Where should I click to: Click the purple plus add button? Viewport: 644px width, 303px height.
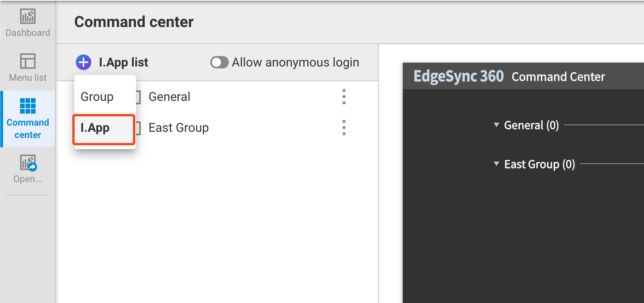(x=83, y=62)
